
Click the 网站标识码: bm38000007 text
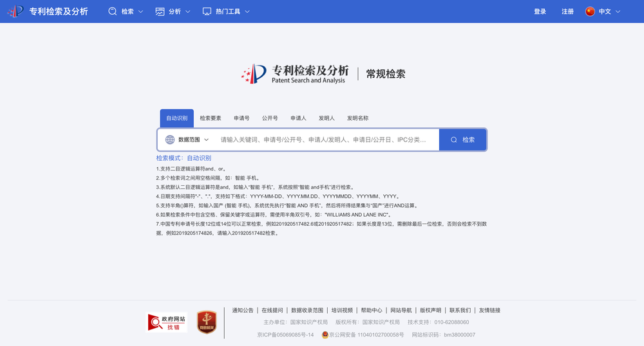click(444, 335)
